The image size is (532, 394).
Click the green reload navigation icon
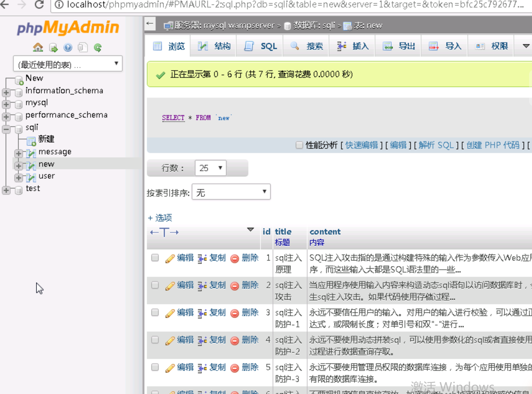click(98, 48)
